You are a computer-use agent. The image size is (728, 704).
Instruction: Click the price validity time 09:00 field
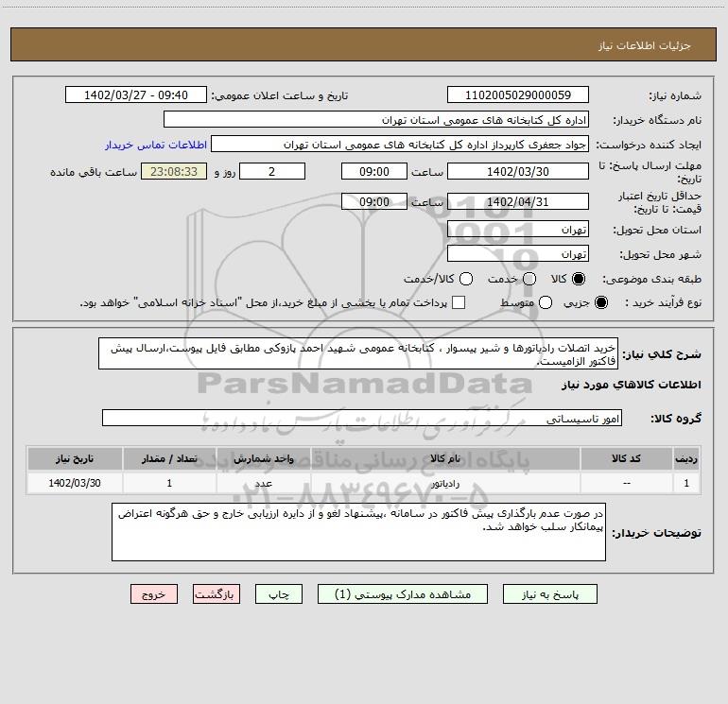point(374,201)
